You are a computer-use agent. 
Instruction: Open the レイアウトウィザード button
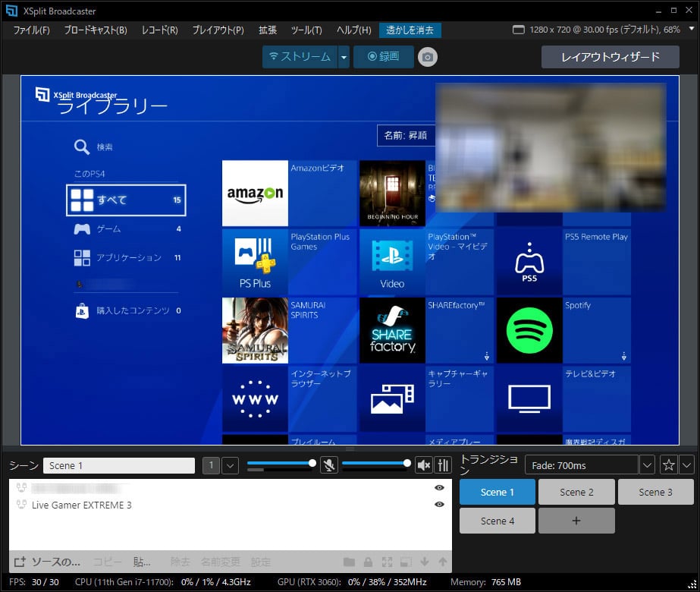coord(611,57)
